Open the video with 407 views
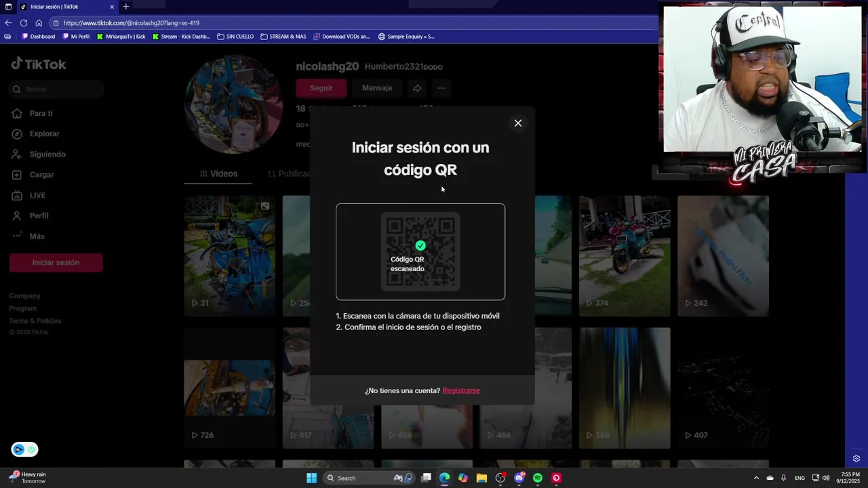Viewport: 868px width, 488px height. click(723, 388)
